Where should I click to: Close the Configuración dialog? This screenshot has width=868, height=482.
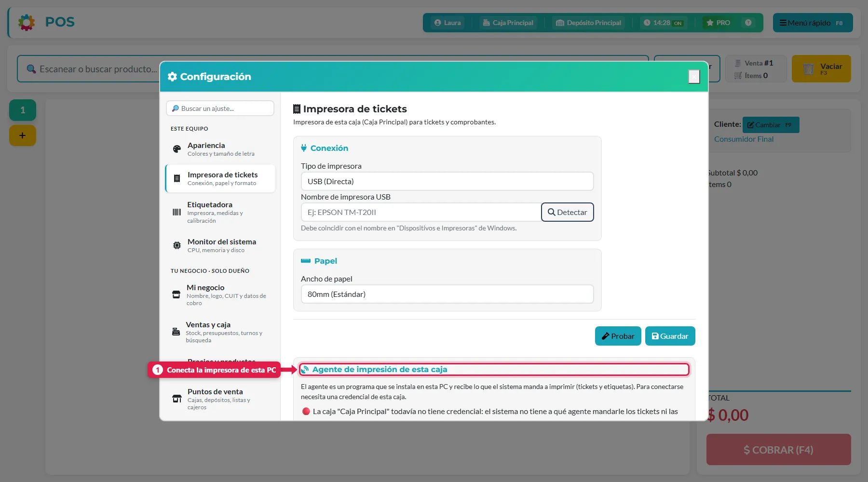coord(694,76)
